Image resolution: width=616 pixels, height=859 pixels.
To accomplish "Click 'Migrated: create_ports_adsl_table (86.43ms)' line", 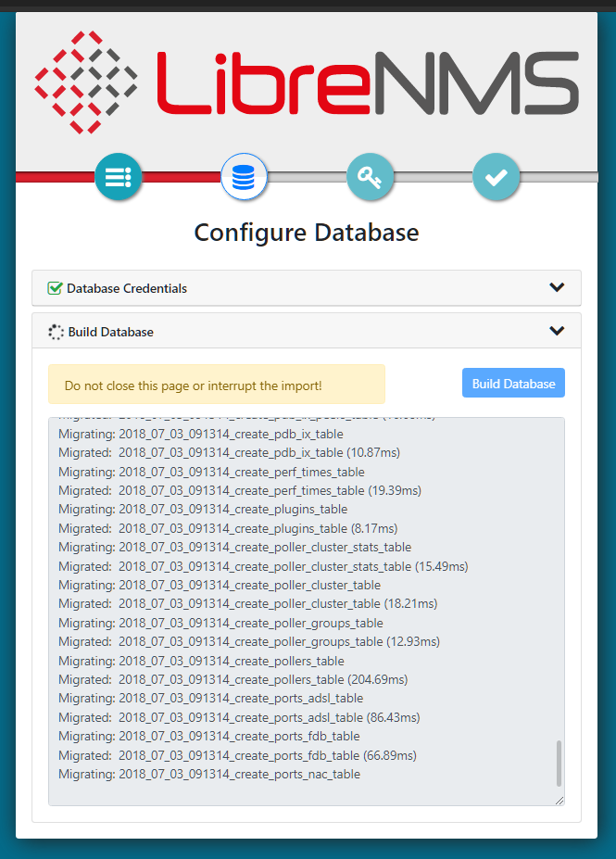I will tap(239, 717).
